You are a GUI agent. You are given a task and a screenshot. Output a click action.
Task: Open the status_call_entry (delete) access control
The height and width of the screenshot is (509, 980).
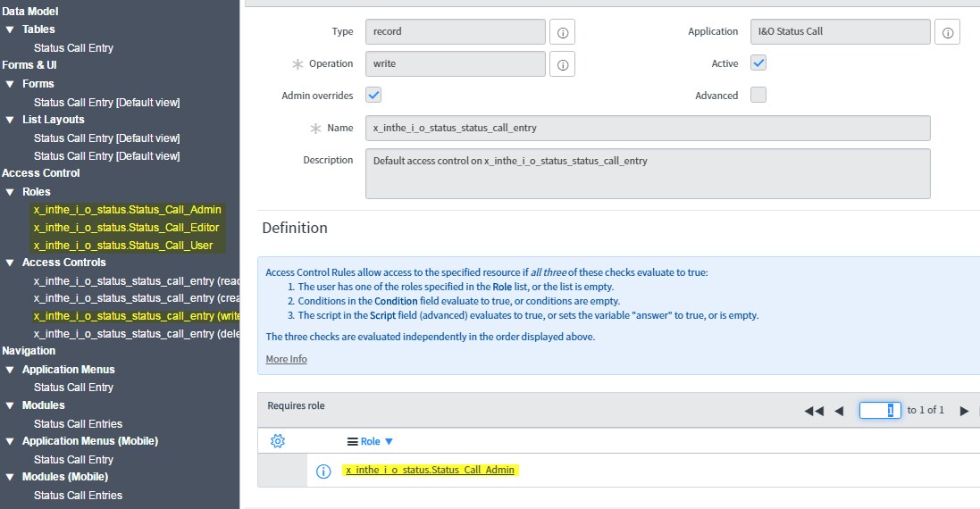click(137, 334)
